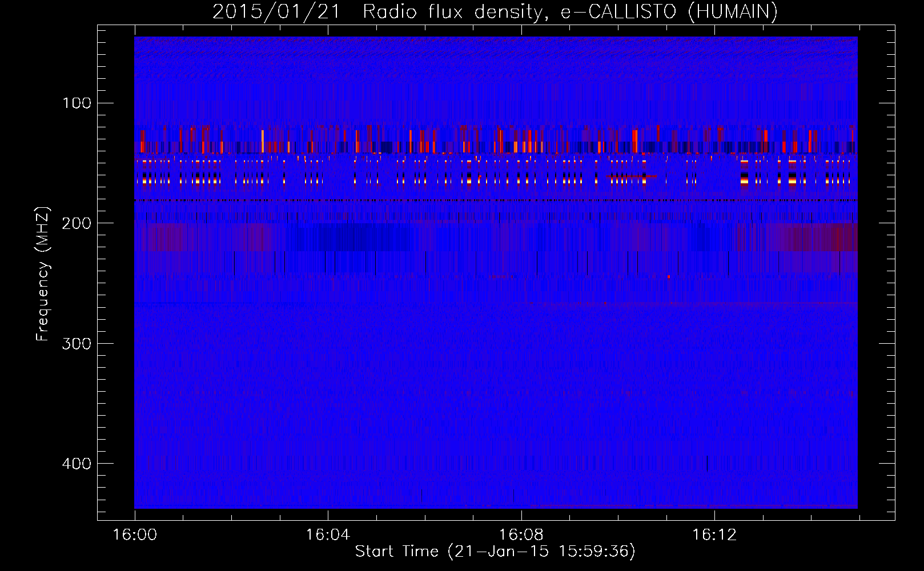Click the 'Frequency (MHZ)' axis label
Screen dimensions: 924x571
click(x=43, y=274)
